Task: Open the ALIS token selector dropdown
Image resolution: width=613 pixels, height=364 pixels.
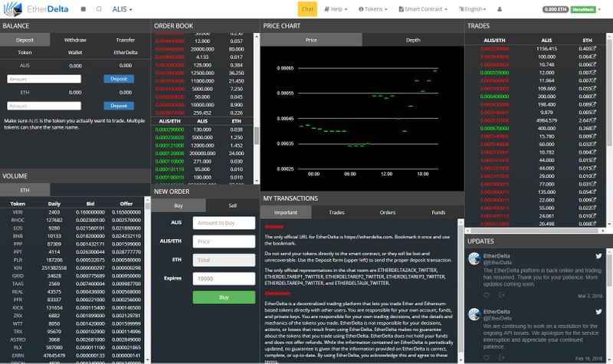Action: click(122, 9)
